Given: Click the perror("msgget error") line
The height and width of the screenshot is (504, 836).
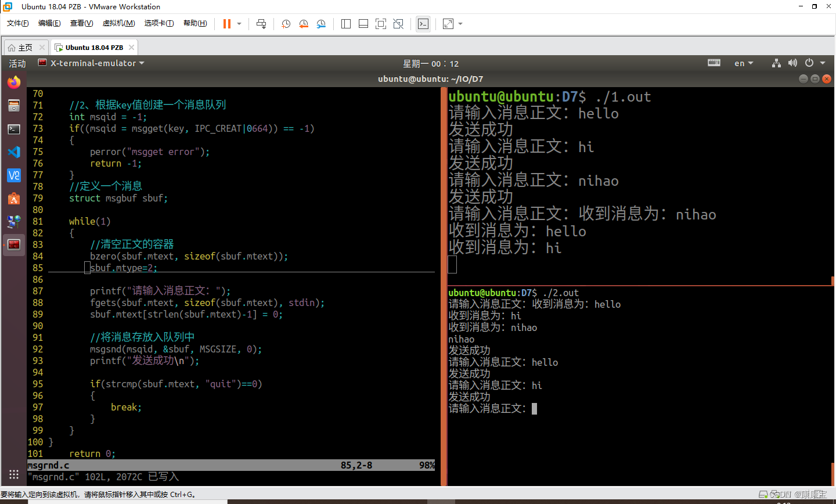Looking at the screenshot, I should [150, 152].
